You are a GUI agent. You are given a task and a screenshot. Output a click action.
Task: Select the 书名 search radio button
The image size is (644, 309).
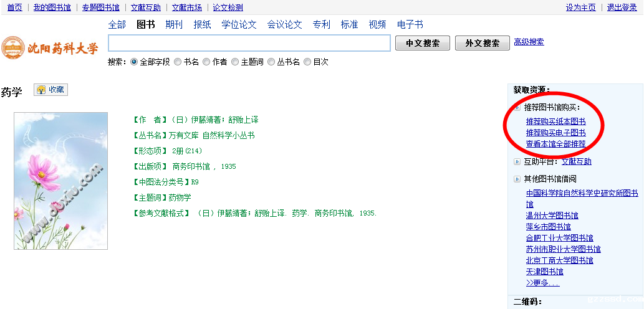tap(178, 62)
